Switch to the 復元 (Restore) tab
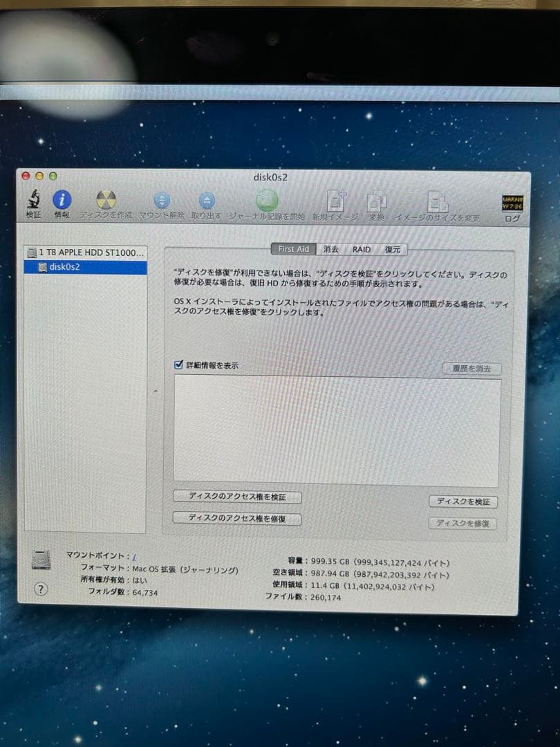 click(393, 249)
